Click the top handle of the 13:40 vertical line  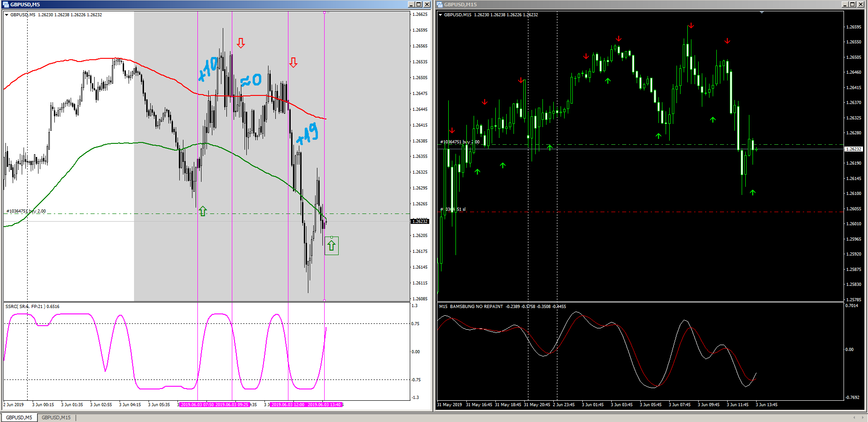(324, 13)
